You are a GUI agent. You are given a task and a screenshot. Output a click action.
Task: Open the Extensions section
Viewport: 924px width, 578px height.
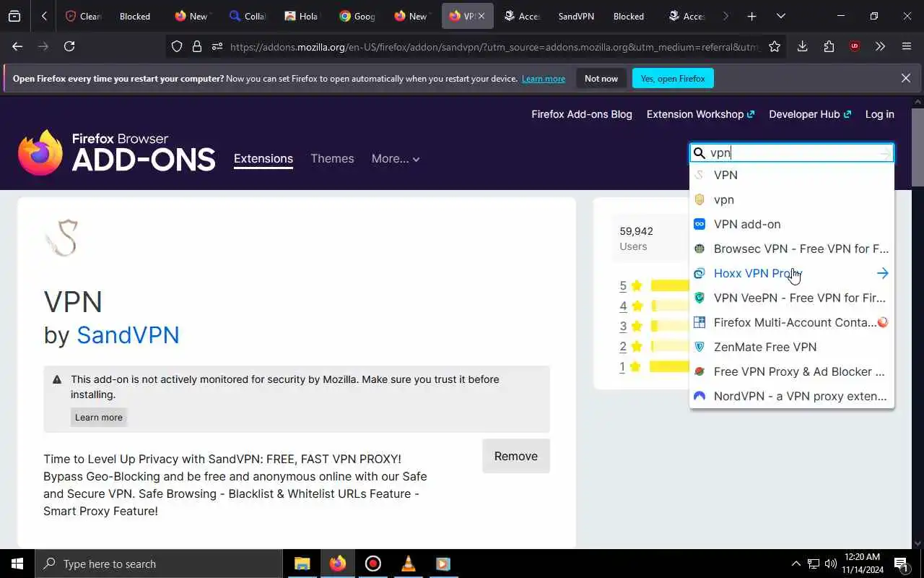pos(263,158)
